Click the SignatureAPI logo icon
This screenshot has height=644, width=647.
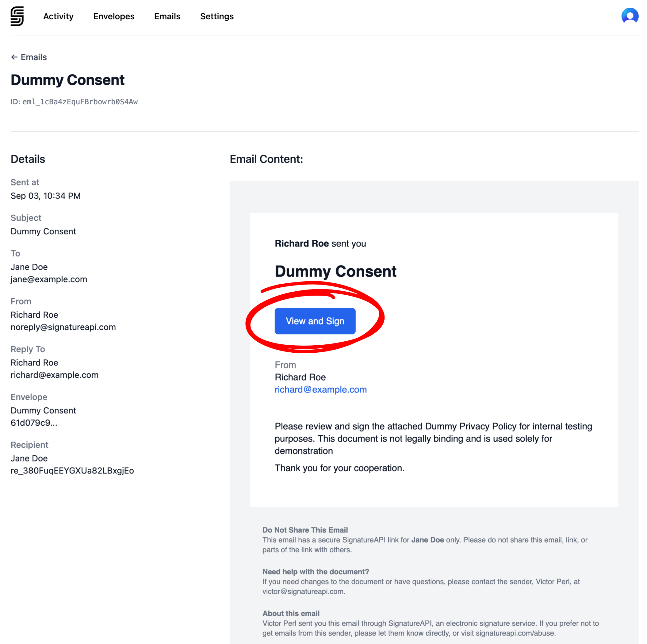[17, 16]
